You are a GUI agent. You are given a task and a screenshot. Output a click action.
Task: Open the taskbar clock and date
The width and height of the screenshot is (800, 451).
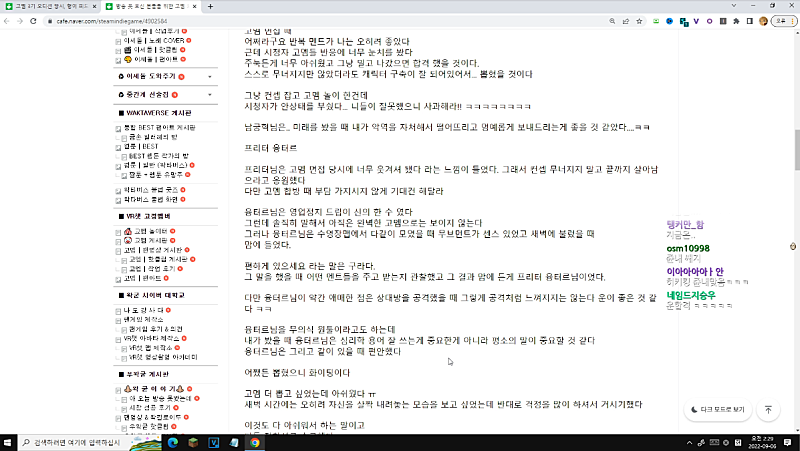tap(764, 442)
